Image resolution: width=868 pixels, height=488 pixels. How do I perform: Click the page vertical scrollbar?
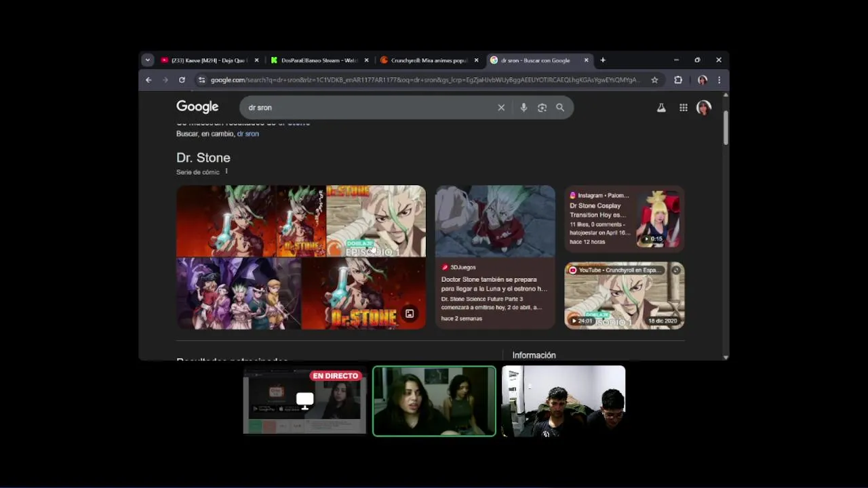tap(726, 127)
